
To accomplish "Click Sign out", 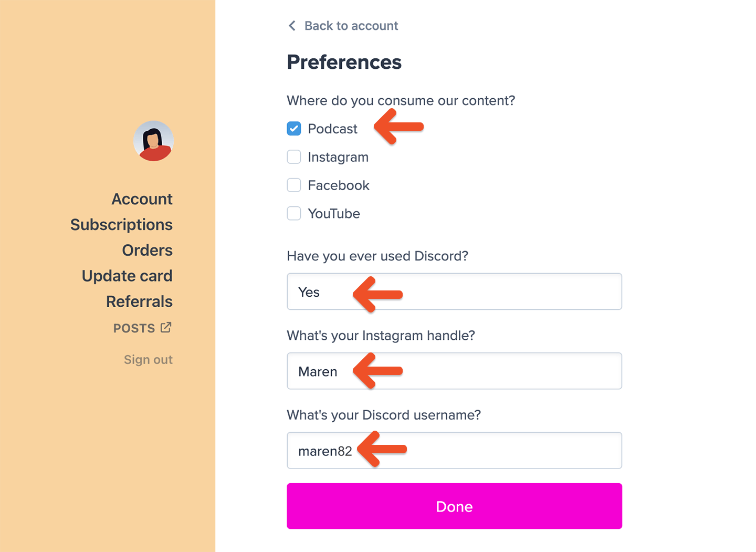I will coord(148,359).
